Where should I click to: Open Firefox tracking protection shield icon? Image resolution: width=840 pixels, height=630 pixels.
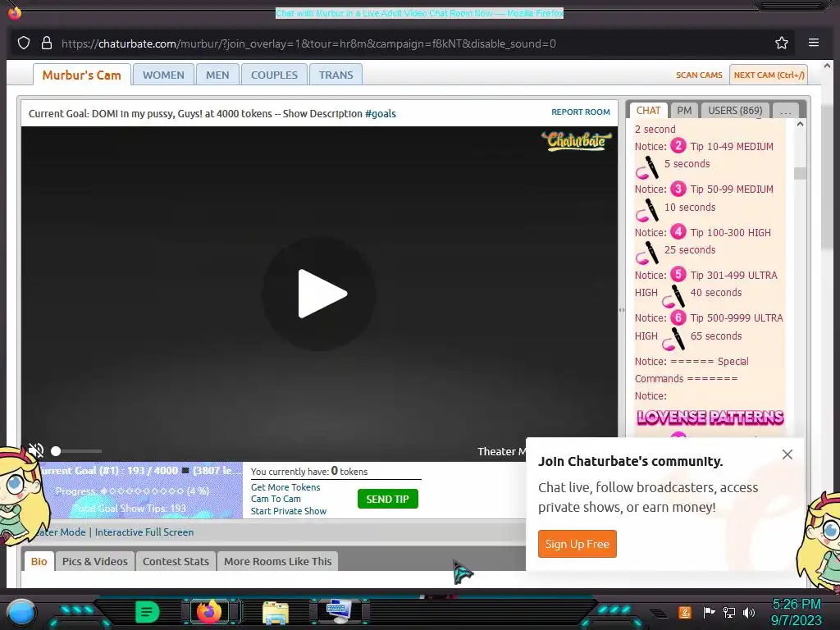click(24, 43)
